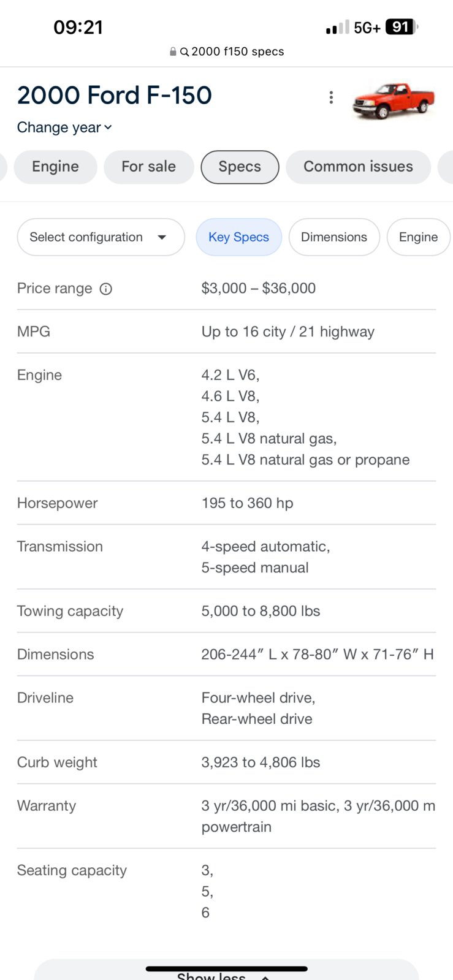Select the Dimensions filter chip
The image size is (453, 980).
coord(334,237)
